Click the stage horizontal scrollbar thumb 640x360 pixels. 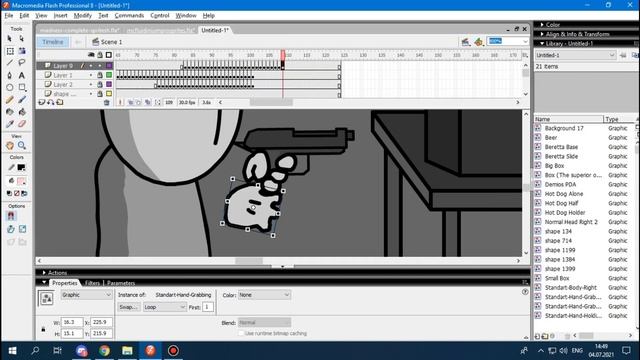249,261
